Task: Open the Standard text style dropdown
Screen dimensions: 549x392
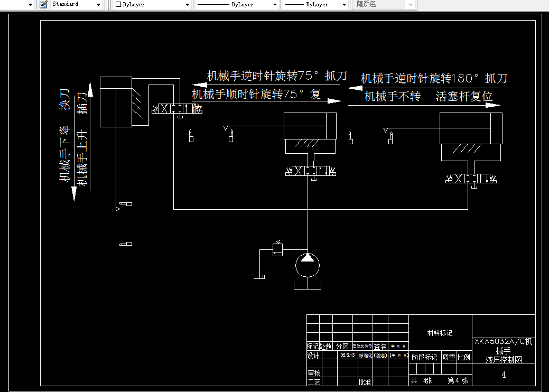Action: click(97, 4)
